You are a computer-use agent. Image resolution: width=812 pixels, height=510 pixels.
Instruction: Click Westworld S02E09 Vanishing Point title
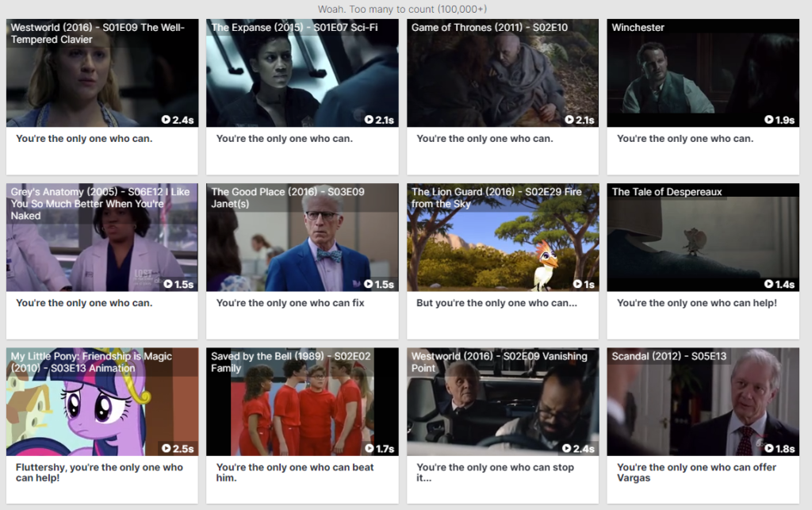pos(500,362)
